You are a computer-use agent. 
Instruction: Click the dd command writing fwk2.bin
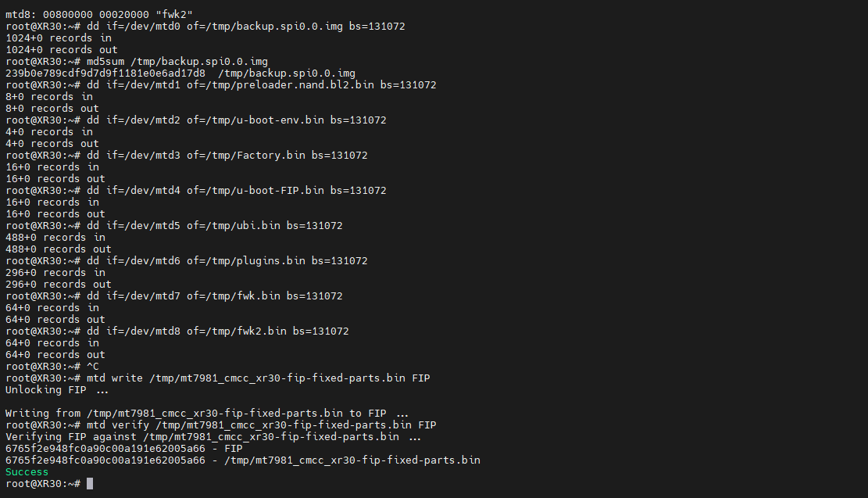click(x=217, y=331)
